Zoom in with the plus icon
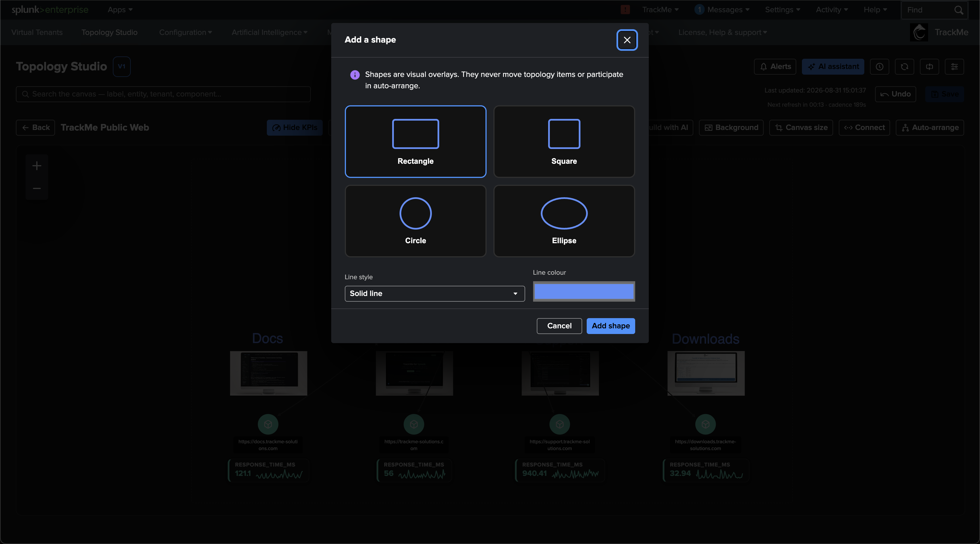This screenshot has width=980, height=544. tap(37, 166)
